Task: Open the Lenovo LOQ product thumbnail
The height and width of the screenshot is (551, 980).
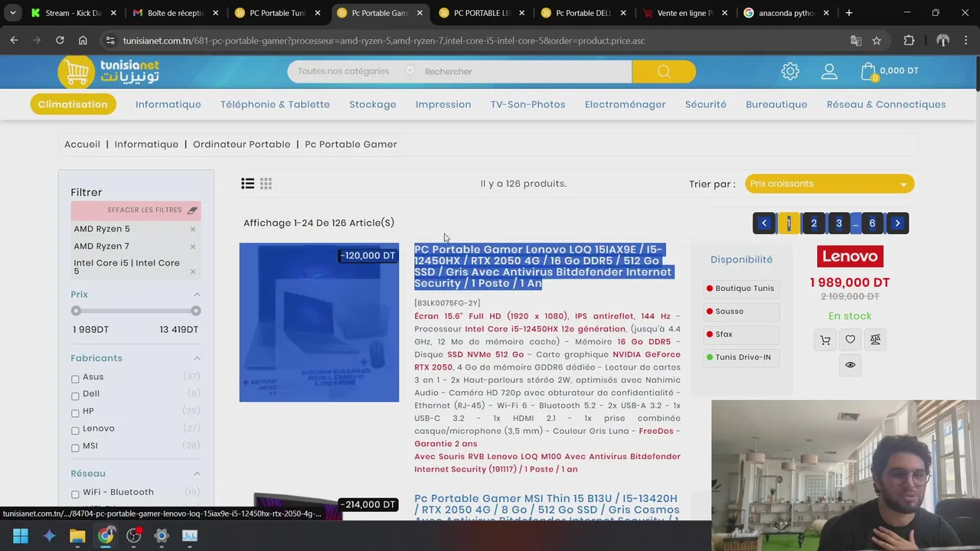Action: coord(319,322)
